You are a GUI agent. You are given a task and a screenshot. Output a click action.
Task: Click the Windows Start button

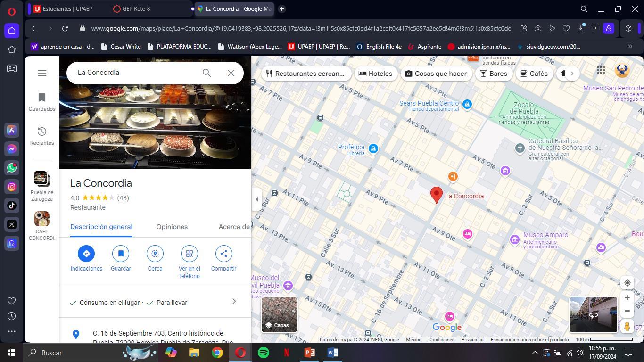click(x=11, y=353)
